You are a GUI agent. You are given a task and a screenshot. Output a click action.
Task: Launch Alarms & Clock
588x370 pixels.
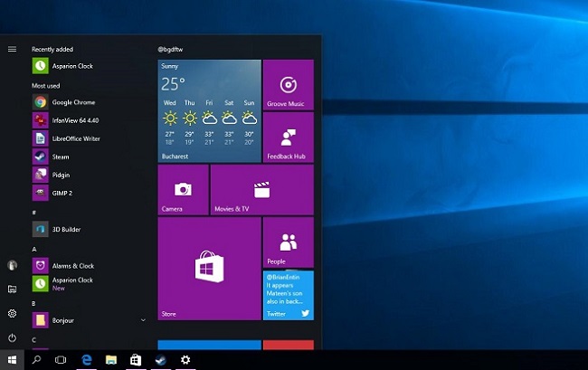coord(88,266)
